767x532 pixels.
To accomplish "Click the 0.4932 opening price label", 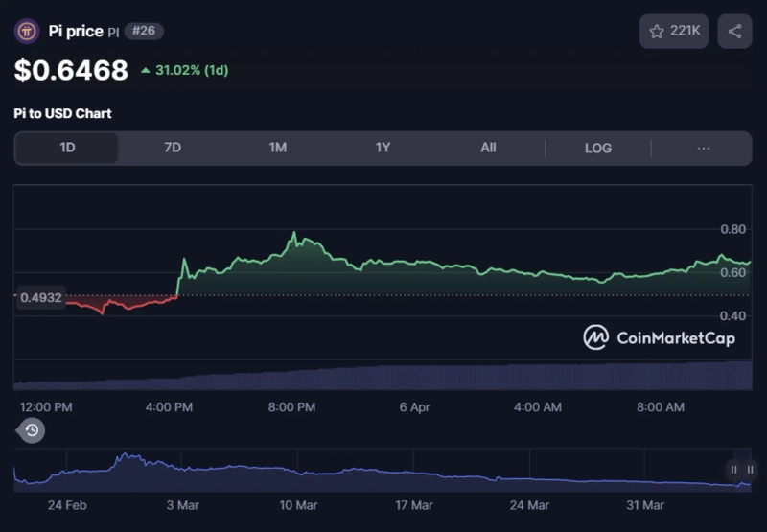I will click(x=40, y=297).
